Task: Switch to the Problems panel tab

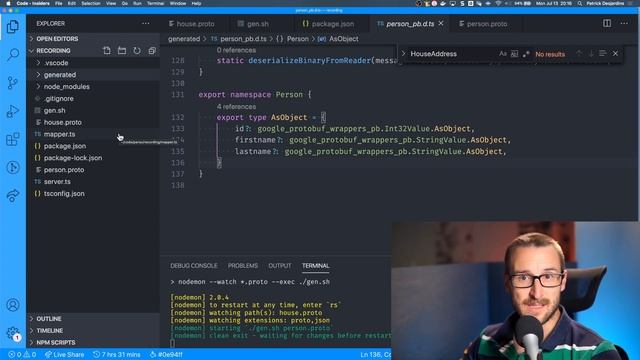Action: click(243, 266)
